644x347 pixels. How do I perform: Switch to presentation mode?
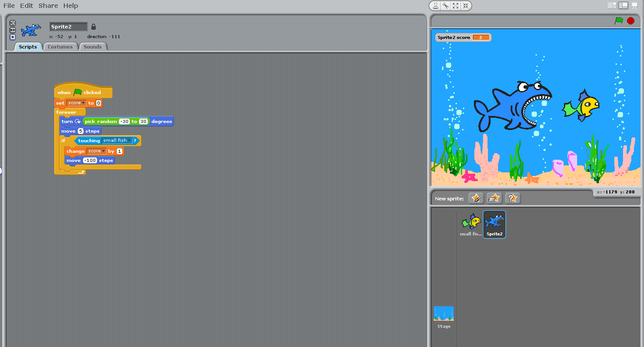tap(634, 6)
